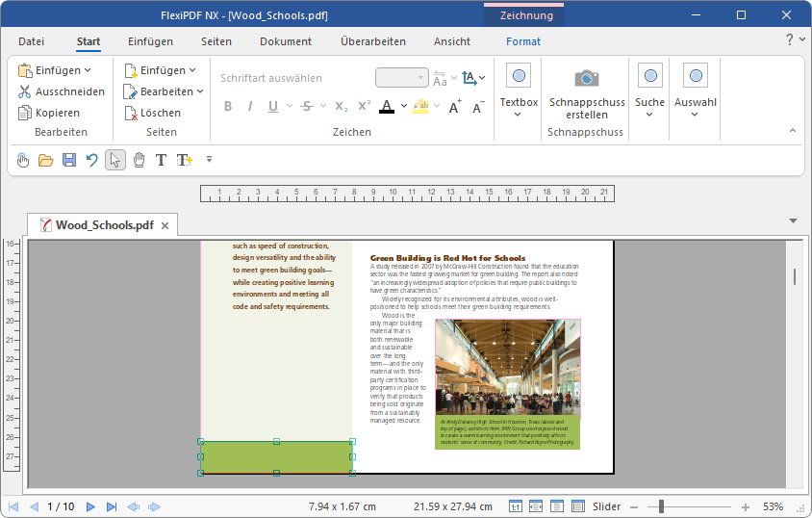Image resolution: width=812 pixels, height=518 pixels.
Task: Close the Wood_Schools.pdf document tab
Action: coord(165,225)
